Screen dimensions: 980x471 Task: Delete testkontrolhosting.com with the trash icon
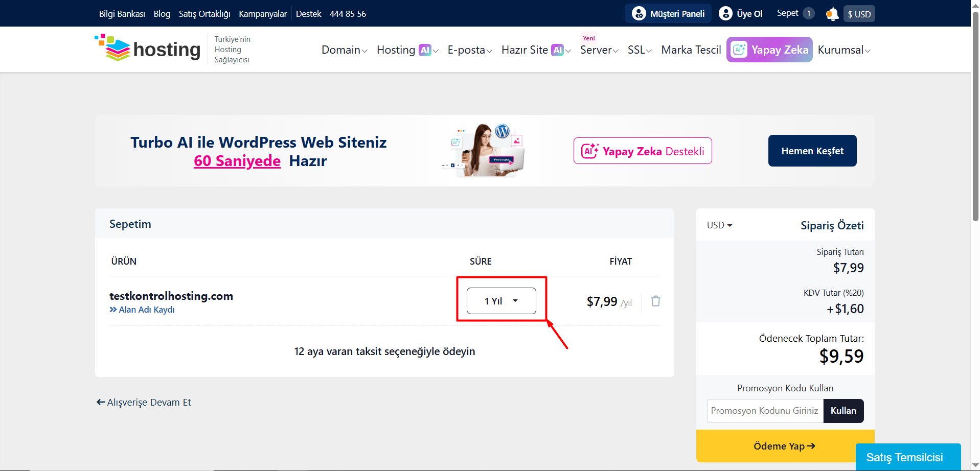tap(655, 301)
